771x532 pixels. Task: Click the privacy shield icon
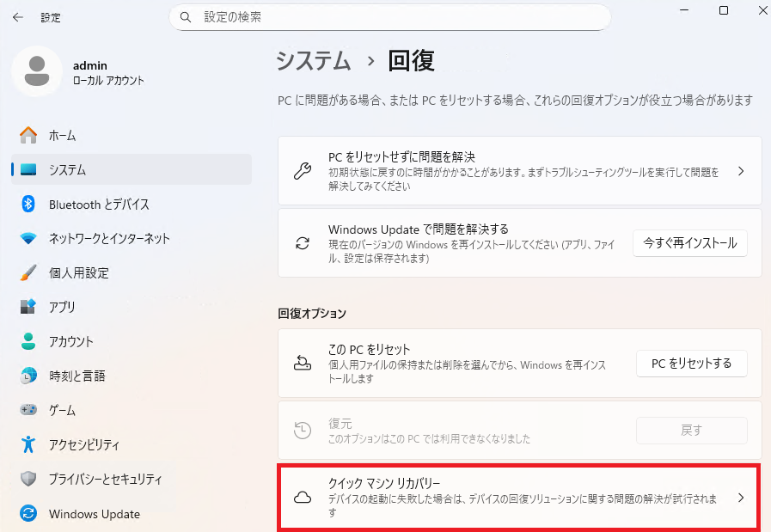(x=28, y=479)
